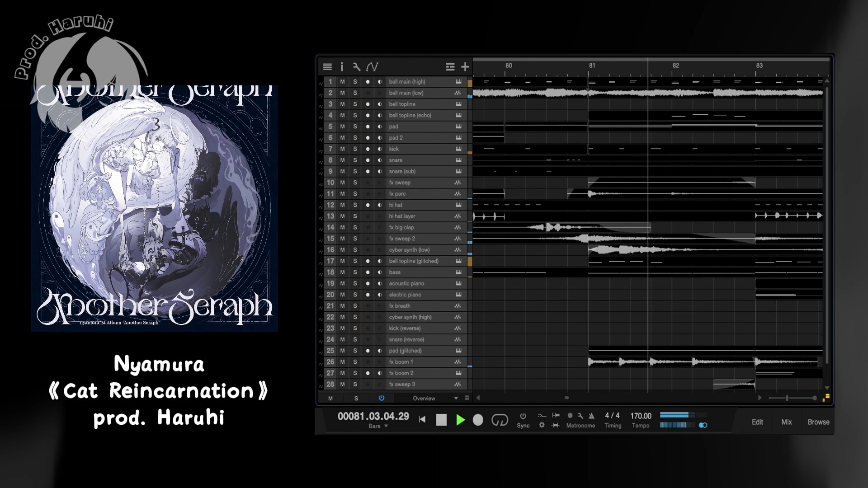Click the instrument keyboard icon on the kick track

458,149
